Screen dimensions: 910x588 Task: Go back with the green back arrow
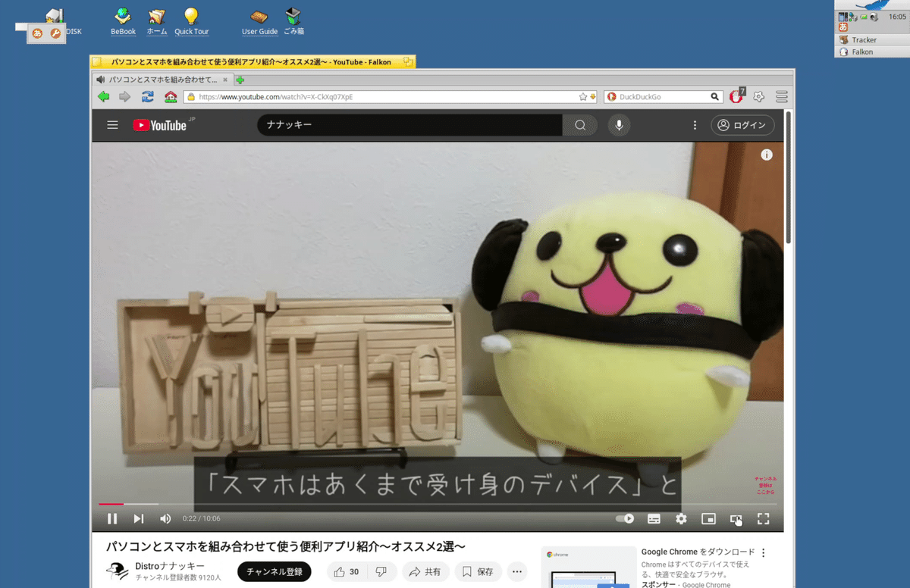pyautogui.click(x=104, y=96)
